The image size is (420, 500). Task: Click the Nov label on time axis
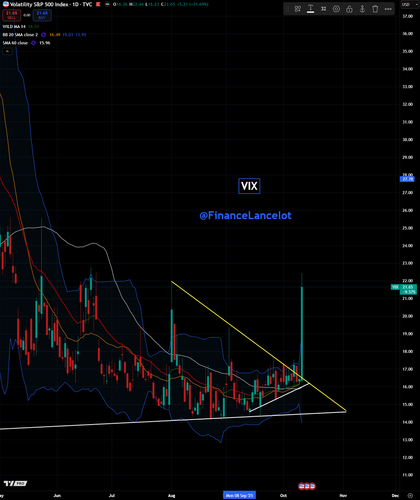click(x=343, y=495)
